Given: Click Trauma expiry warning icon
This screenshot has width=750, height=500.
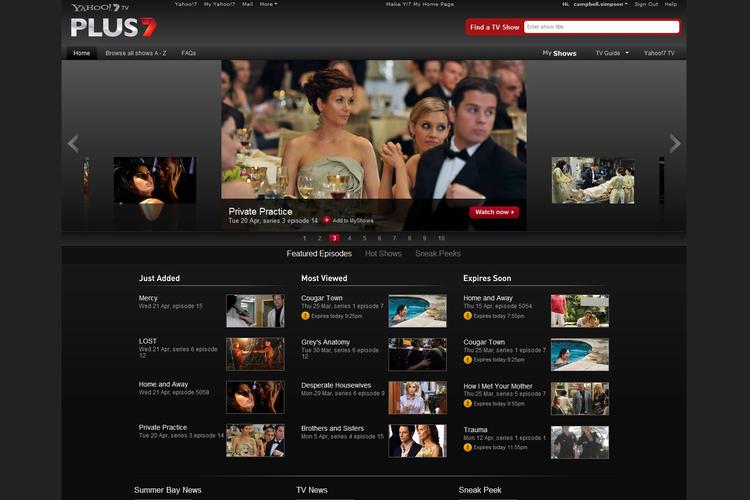Looking at the screenshot, I should [x=467, y=447].
